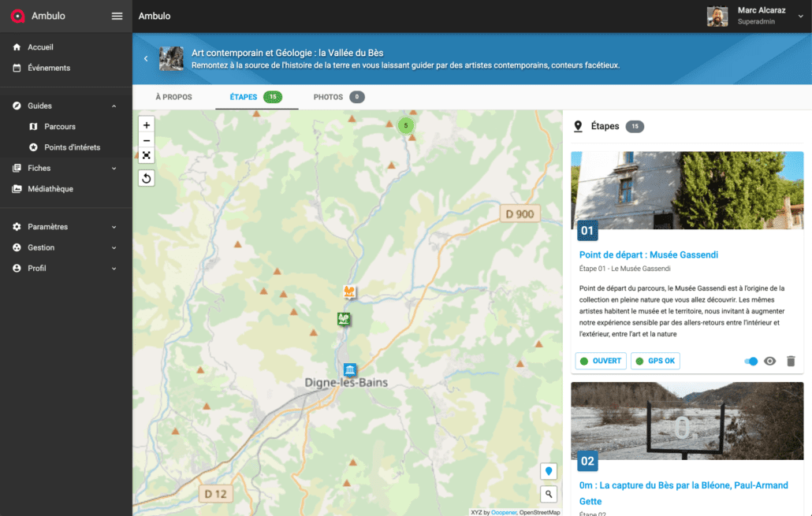Switch to the ÉTAPES tab
This screenshot has height=516, width=812.
(256, 97)
